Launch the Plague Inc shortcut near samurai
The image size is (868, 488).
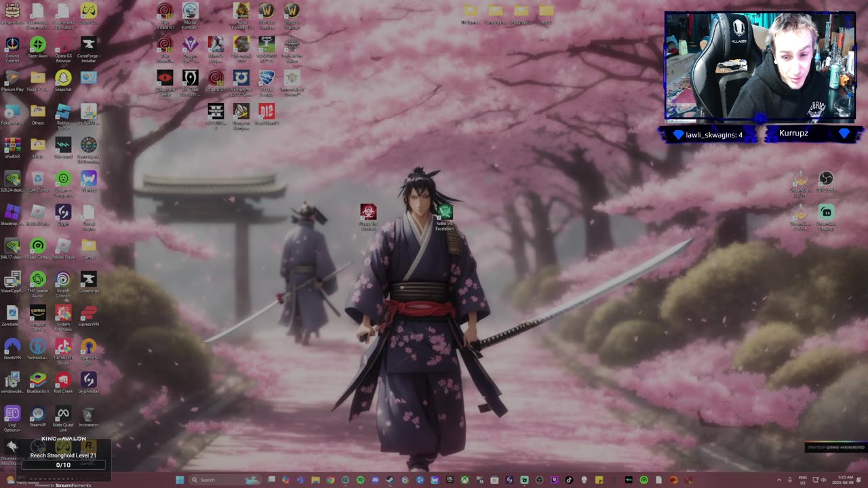click(x=368, y=217)
